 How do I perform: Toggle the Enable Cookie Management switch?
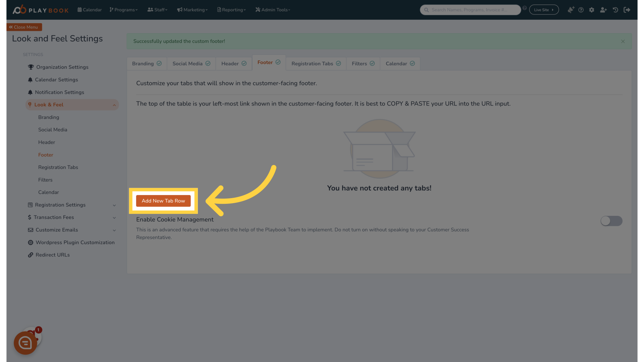611,221
